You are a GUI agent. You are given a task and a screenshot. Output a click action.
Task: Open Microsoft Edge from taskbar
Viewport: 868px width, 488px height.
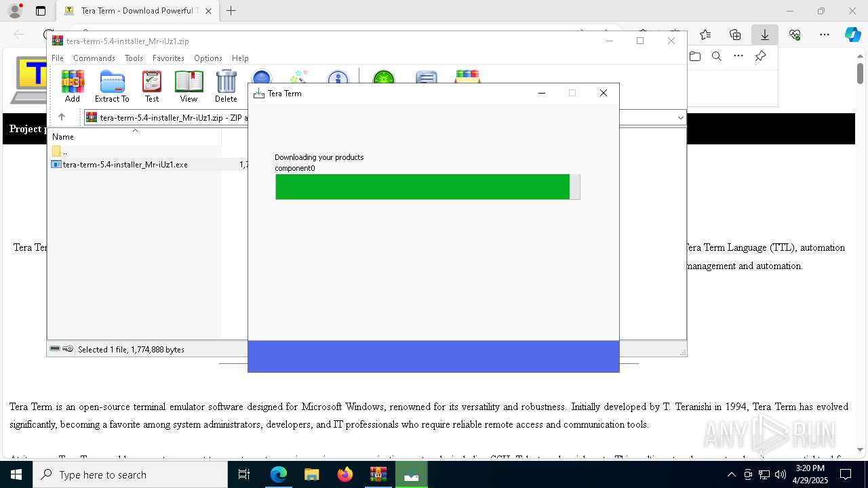coord(279,475)
